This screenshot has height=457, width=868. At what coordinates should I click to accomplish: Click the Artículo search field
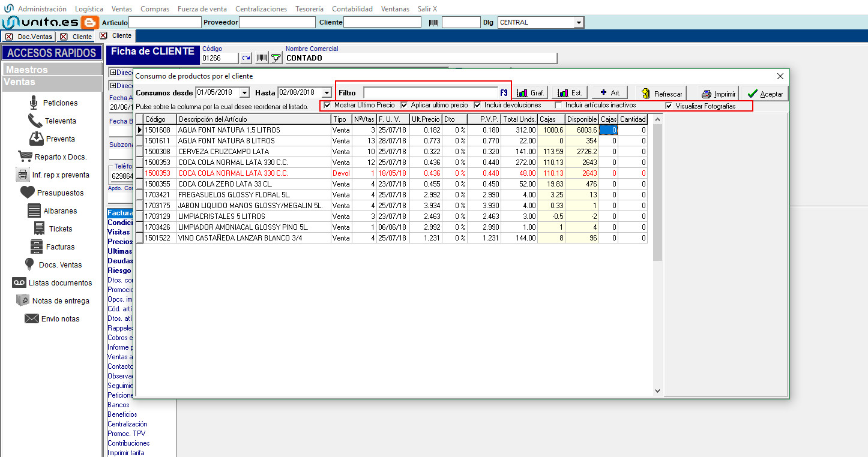coord(165,22)
